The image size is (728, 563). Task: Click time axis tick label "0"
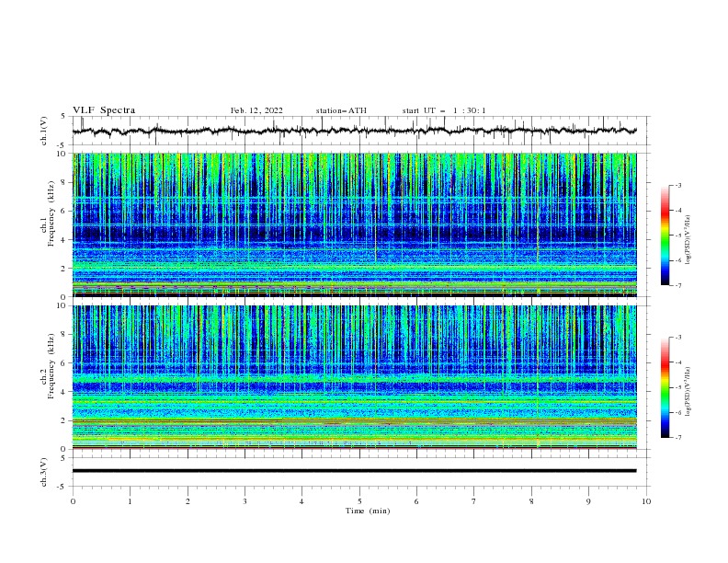(x=73, y=501)
